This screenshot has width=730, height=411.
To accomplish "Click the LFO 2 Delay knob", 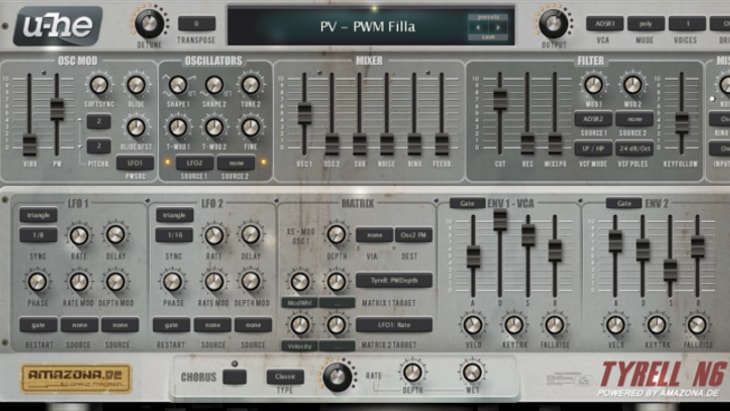I will (x=250, y=235).
